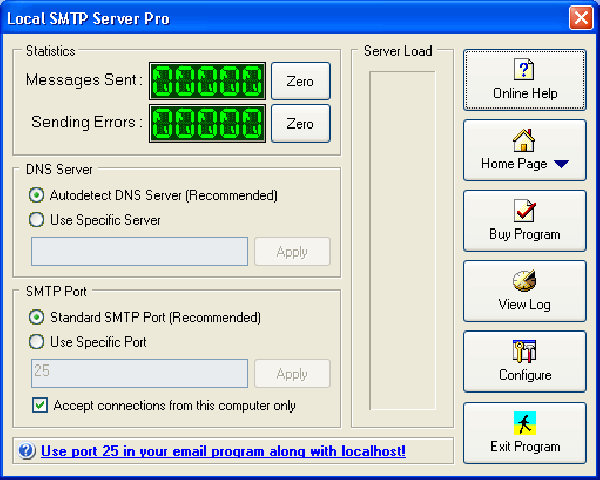Click the DNS server address input field

pyautogui.click(x=140, y=252)
